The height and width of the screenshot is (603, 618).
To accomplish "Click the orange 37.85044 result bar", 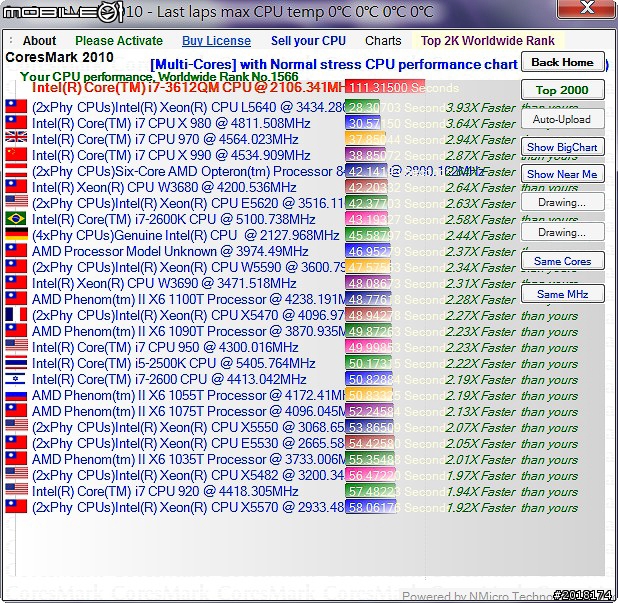I will (x=365, y=139).
